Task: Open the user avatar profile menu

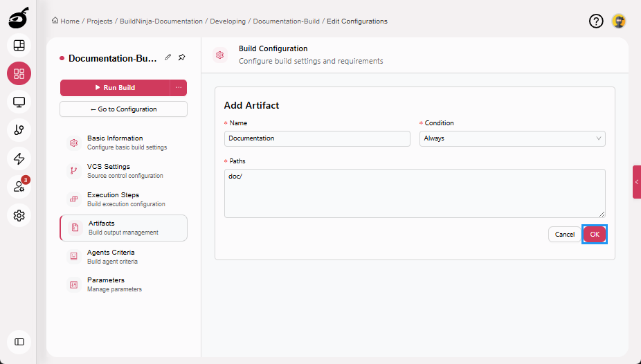Action: (619, 21)
